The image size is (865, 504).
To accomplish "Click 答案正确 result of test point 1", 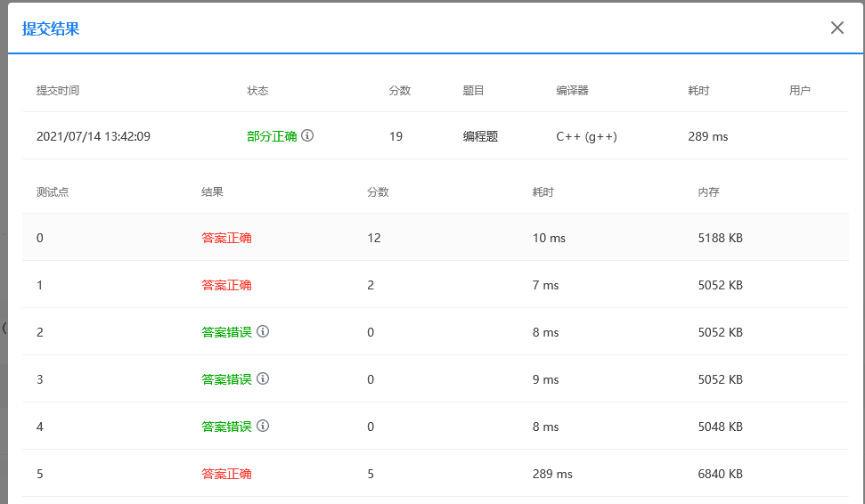I will coord(226,285).
